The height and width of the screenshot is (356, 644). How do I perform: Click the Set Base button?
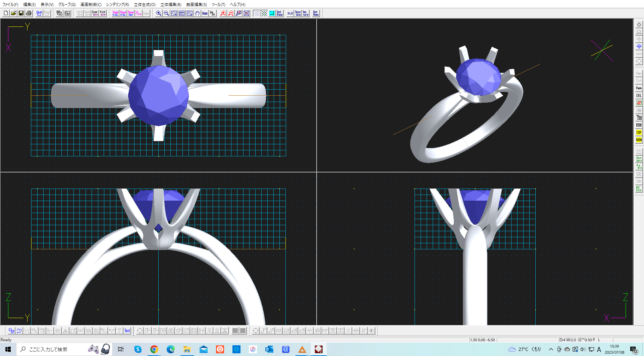pos(280,13)
